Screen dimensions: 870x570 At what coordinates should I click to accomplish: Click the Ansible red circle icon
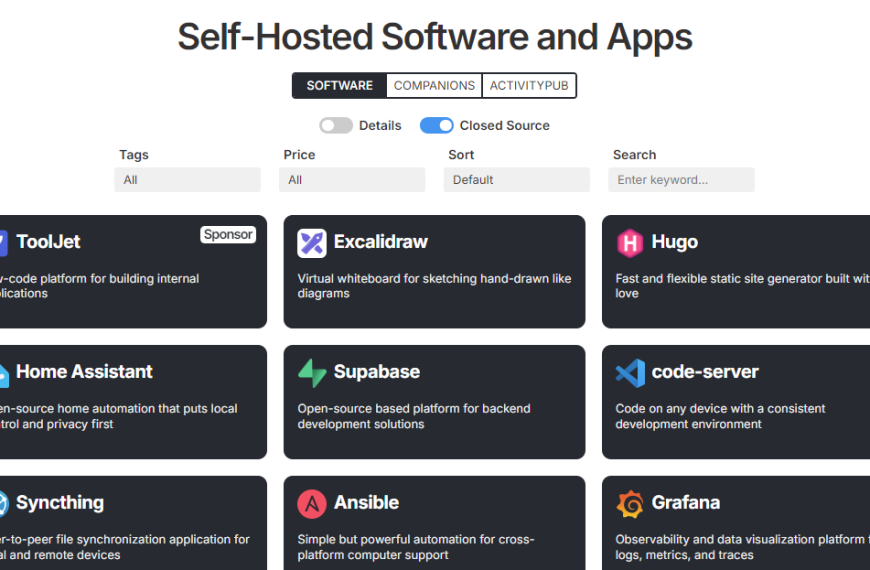[312, 504]
